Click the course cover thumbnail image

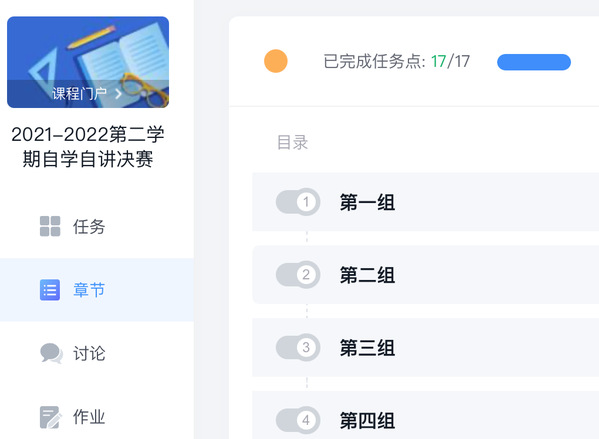[88, 62]
